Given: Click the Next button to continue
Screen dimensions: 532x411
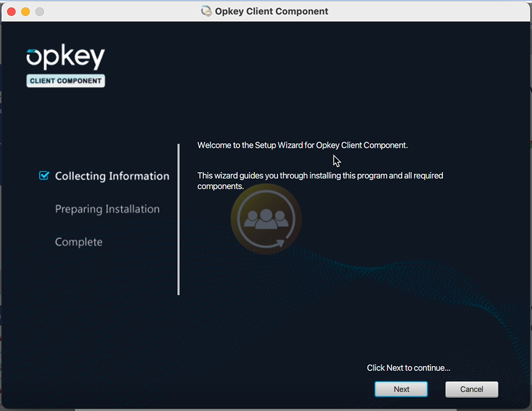Looking at the screenshot, I should [401, 389].
